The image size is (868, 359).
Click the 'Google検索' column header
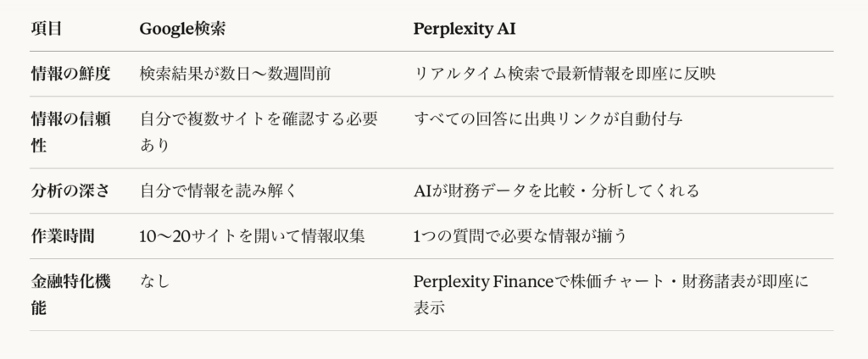(182, 28)
